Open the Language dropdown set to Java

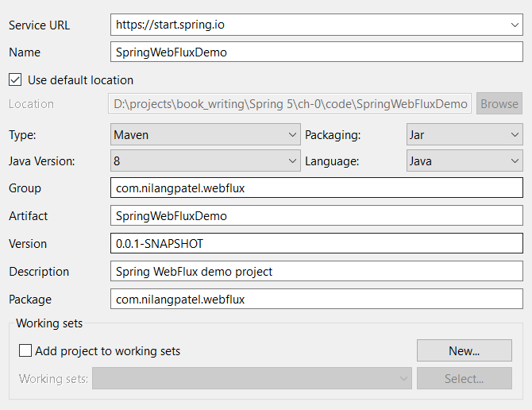coord(464,161)
